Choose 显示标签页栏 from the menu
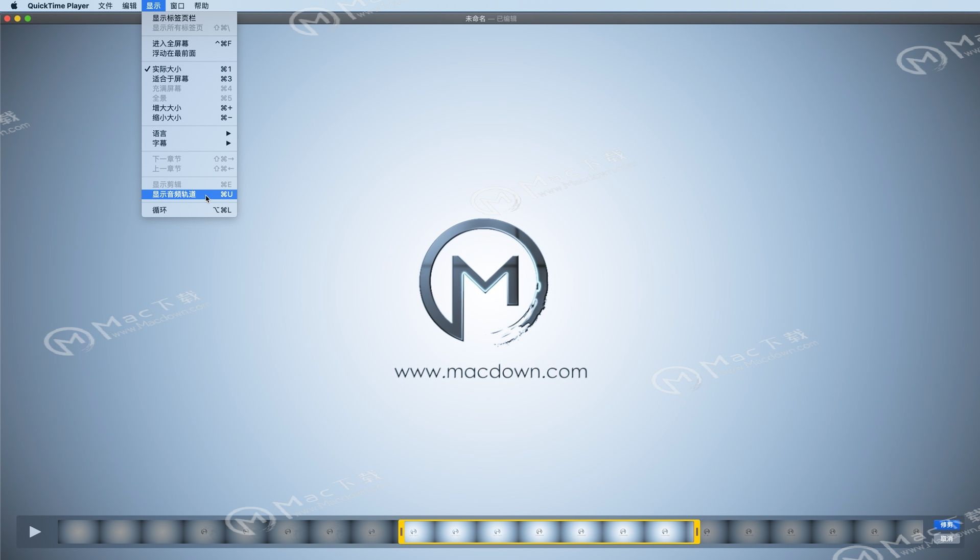Viewport: 980px width, 560px height. [x=189, y=18]
